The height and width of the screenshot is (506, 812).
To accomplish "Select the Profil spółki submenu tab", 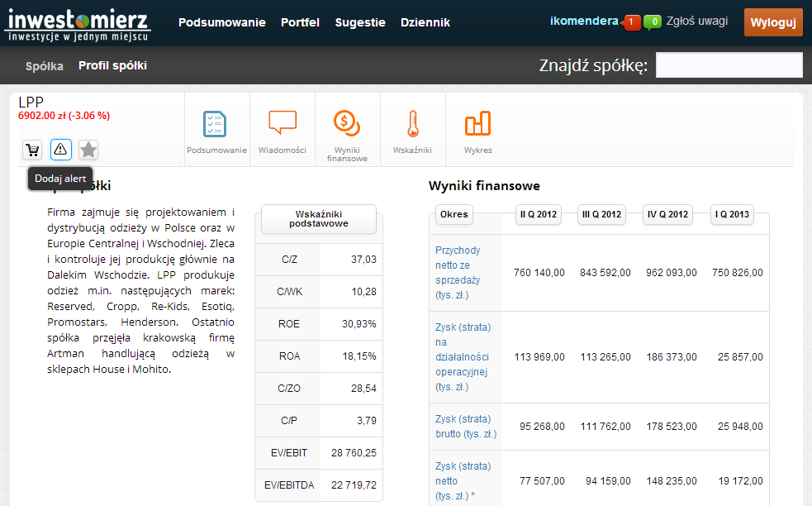I will coord(113,66).
